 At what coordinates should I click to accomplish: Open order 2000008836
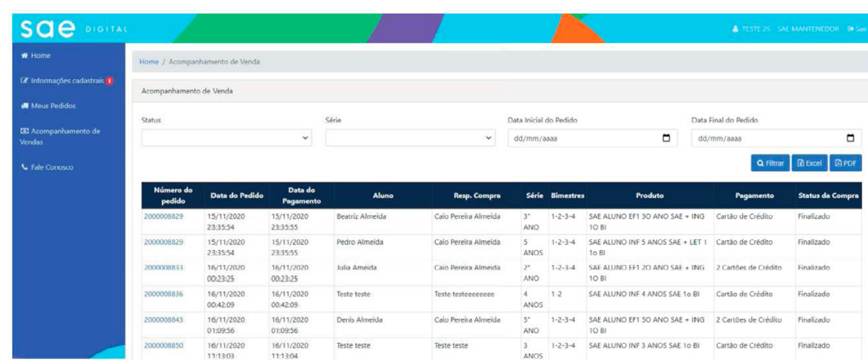164,294
